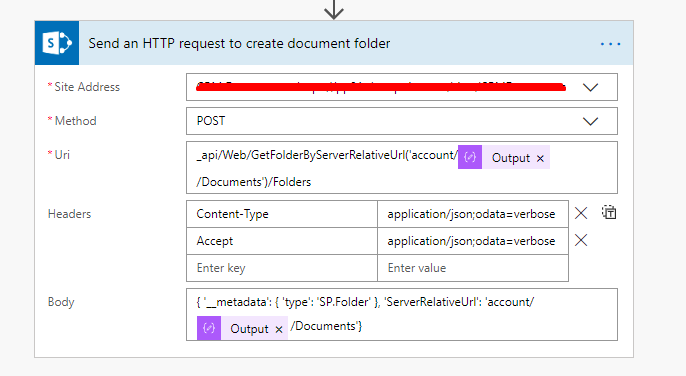Remove the Content-Type header row
The width and height of the screenshot is (686, 376).
pos(581,213)
